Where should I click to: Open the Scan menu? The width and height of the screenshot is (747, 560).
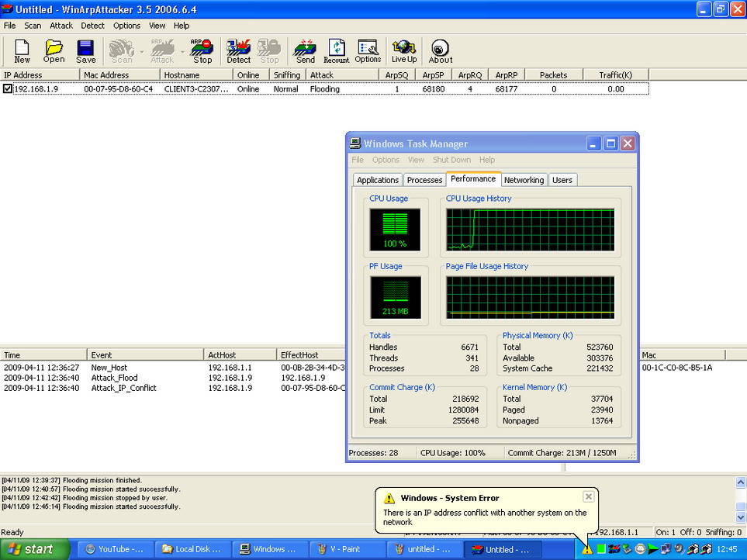pos(33,26)
